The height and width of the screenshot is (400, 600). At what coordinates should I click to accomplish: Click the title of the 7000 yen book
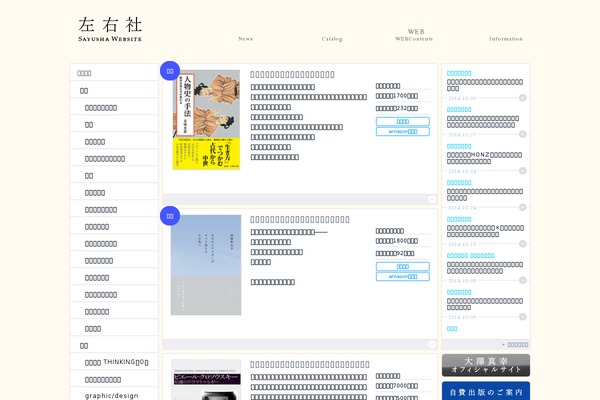coord(310,364)
